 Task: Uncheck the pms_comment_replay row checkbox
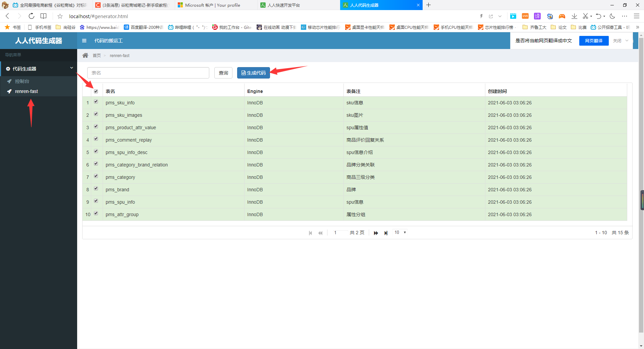(96, 139)
